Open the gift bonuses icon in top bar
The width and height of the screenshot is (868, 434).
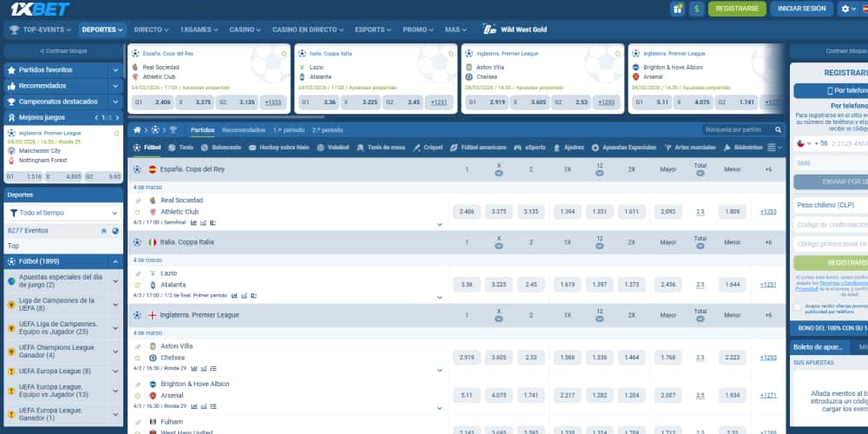(x=678, y=9)
